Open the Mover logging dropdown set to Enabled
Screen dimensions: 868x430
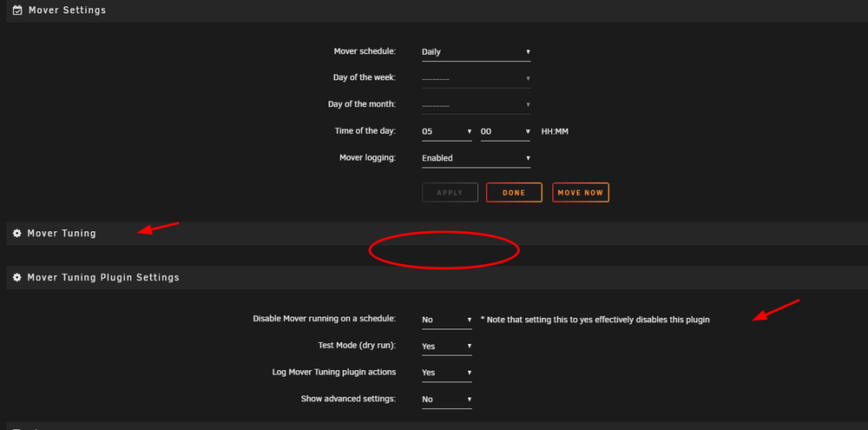pos(476,158)
